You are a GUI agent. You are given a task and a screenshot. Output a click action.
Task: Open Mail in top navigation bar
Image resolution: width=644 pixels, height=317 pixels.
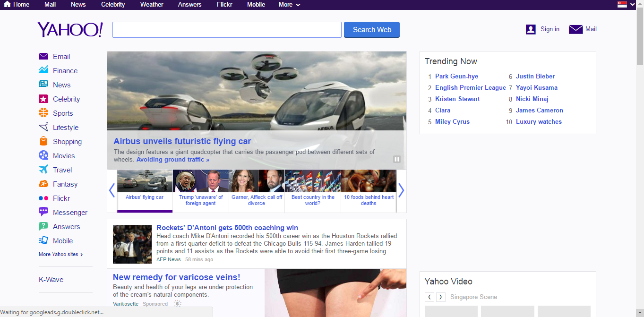(50, 4)
